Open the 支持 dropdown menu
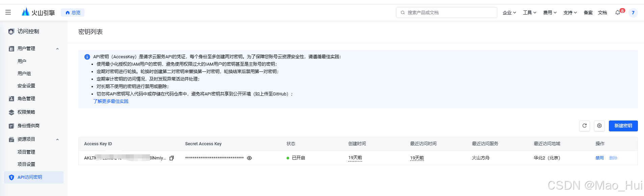Viewport: 644px width, 196px height. [x=570, y=13]
